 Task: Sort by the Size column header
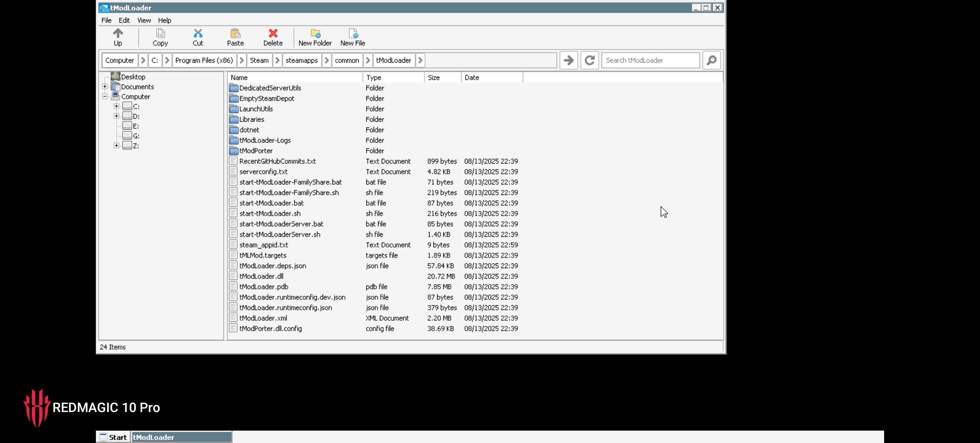coord(443,78)
